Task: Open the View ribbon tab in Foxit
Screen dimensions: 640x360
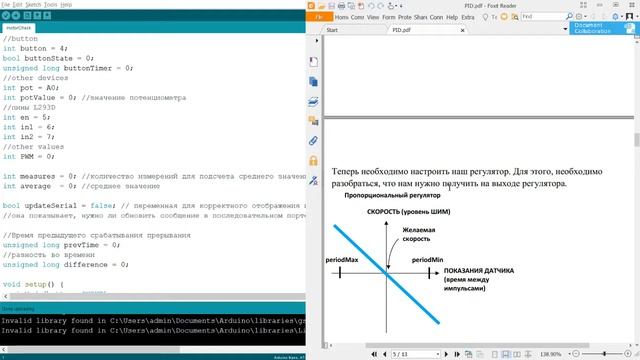Action: (373, 17)
